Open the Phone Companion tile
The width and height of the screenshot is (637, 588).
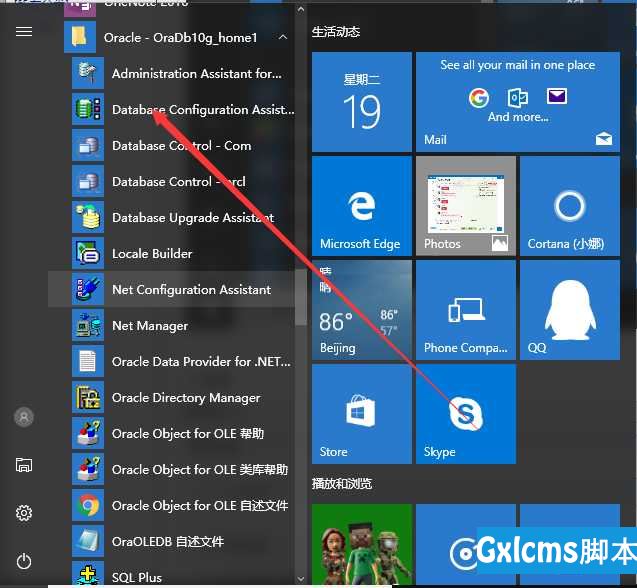click(x=466, y=310)
